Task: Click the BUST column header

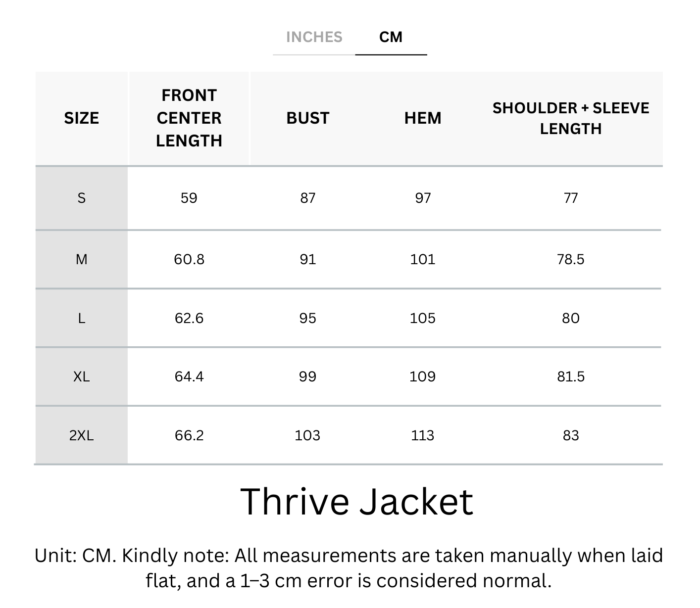Action: [x=307, y=118]
